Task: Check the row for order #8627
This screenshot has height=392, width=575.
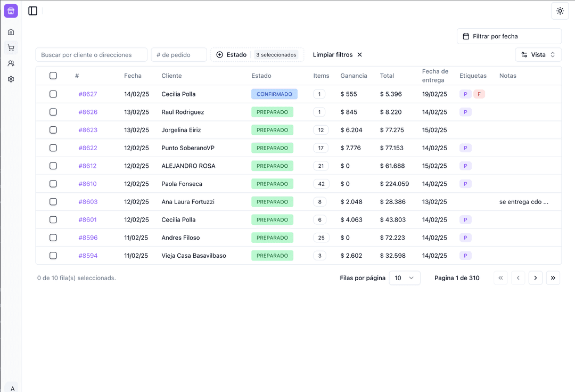Action: point(53,94)
